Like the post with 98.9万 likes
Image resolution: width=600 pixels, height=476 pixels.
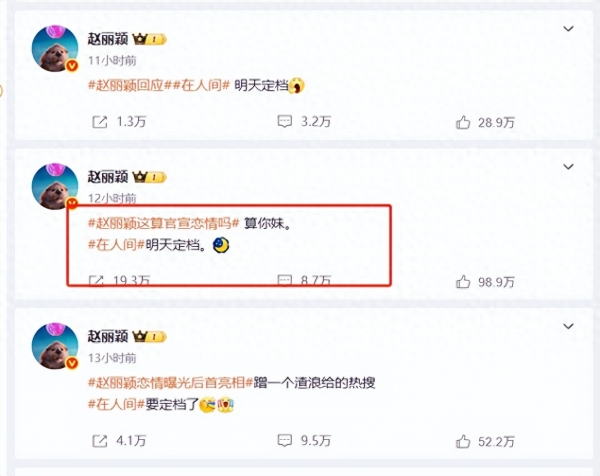463,282
